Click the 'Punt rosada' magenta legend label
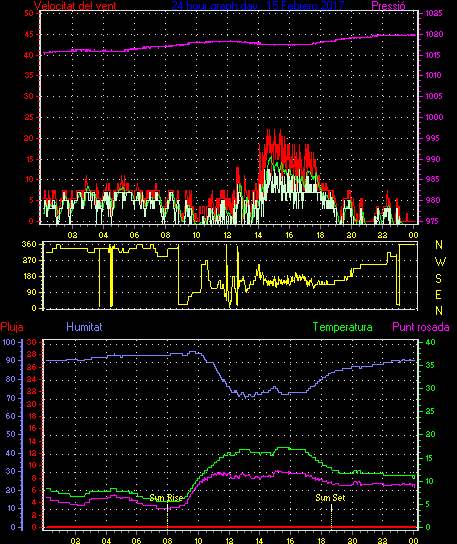457x544 pixels. (x=421, y=327)
